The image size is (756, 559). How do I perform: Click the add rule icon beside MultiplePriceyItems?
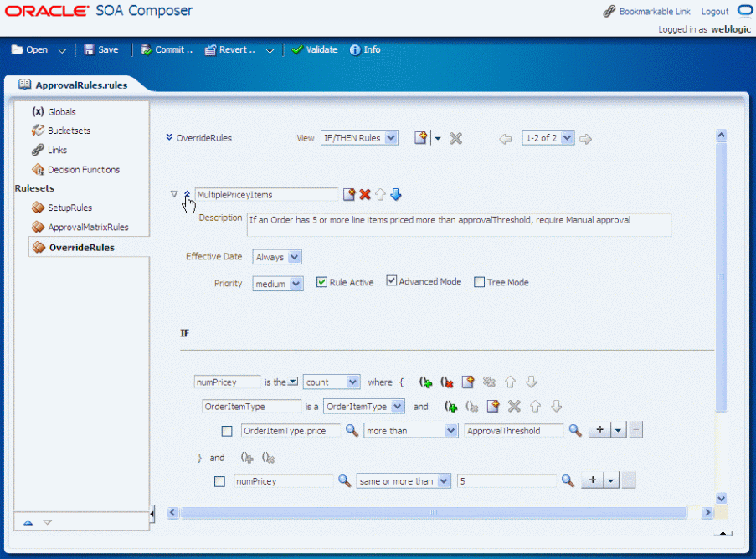[349, 195]
